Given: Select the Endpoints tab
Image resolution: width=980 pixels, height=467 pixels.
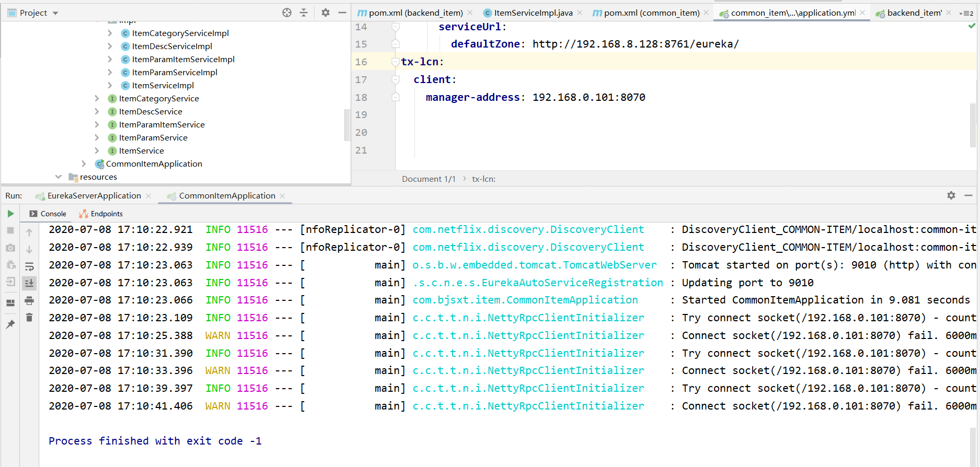Looking at the screenshot, I should (x=101, y=214).
